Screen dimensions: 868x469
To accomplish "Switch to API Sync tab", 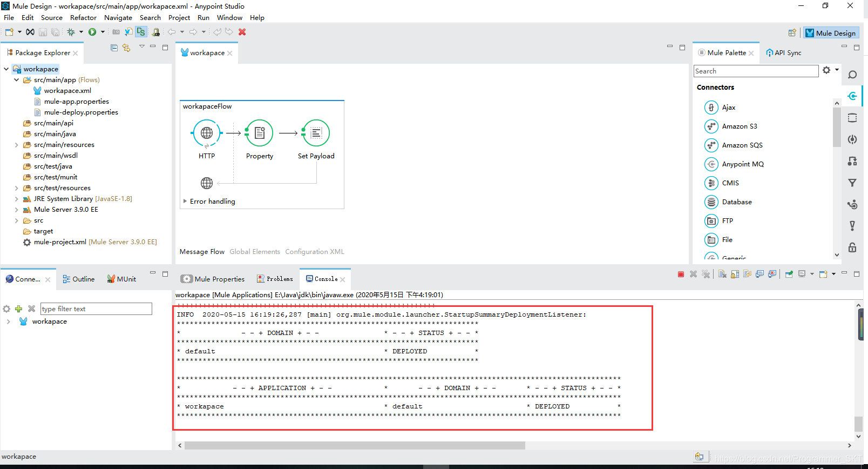I will tap(783, 53).
